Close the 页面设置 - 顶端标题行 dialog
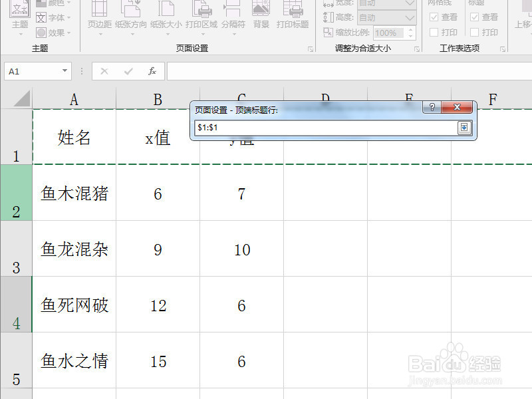 [x=457, y=107]
